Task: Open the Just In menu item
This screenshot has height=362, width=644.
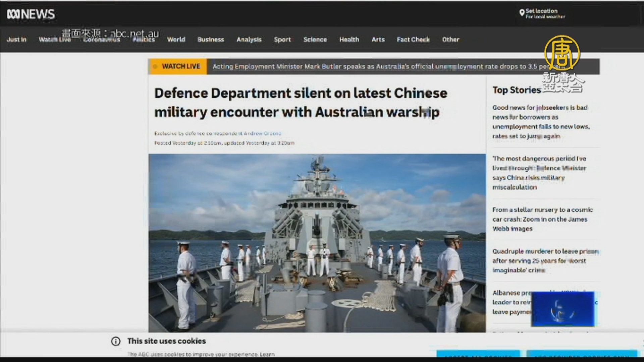Action: [x=16, y=40]
